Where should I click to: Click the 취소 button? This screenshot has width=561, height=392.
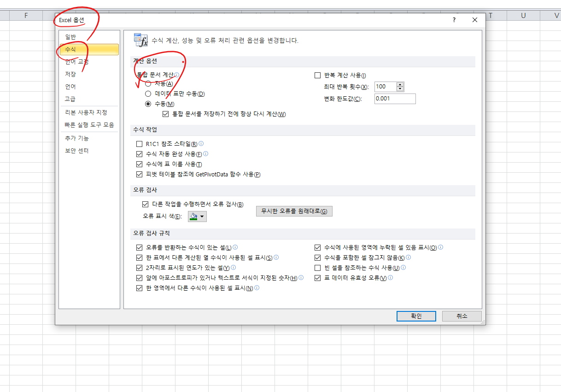point(462,316)
